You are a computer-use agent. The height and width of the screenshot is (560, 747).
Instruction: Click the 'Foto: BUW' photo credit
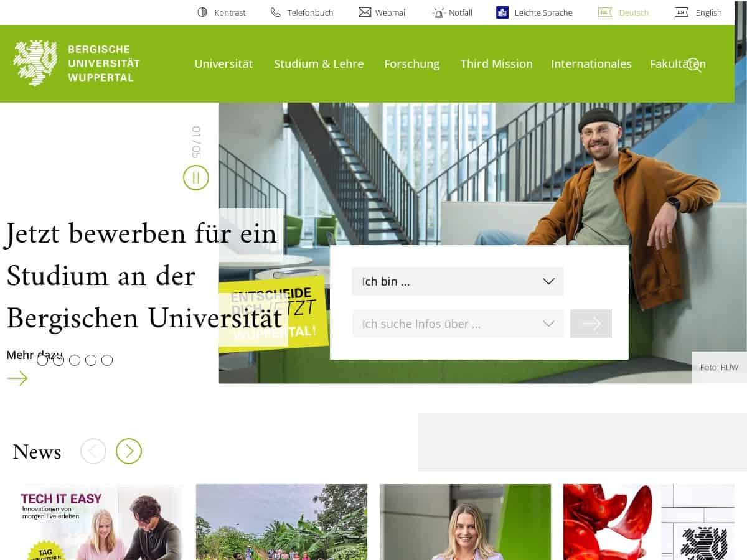[x=719, y=367]
